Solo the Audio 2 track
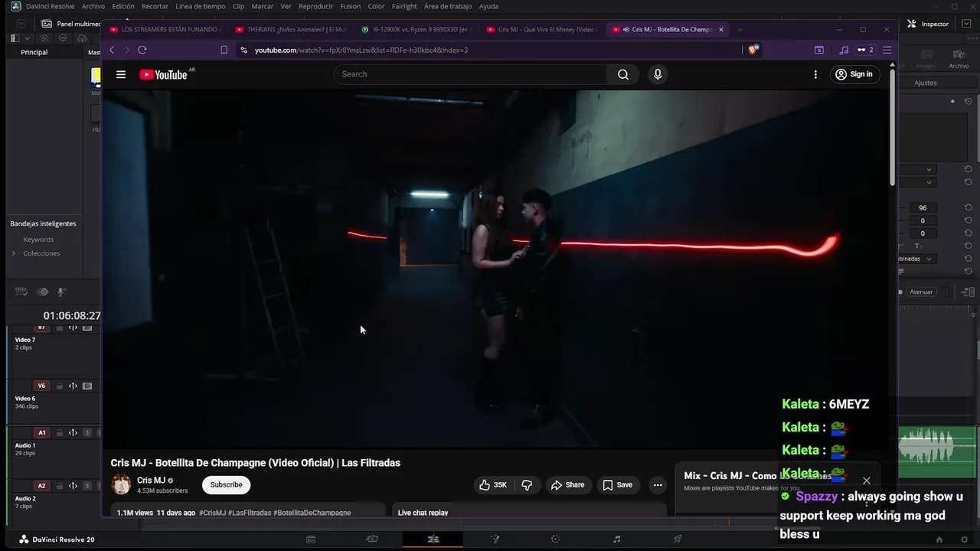980x551 pixels. pos(87,485)
